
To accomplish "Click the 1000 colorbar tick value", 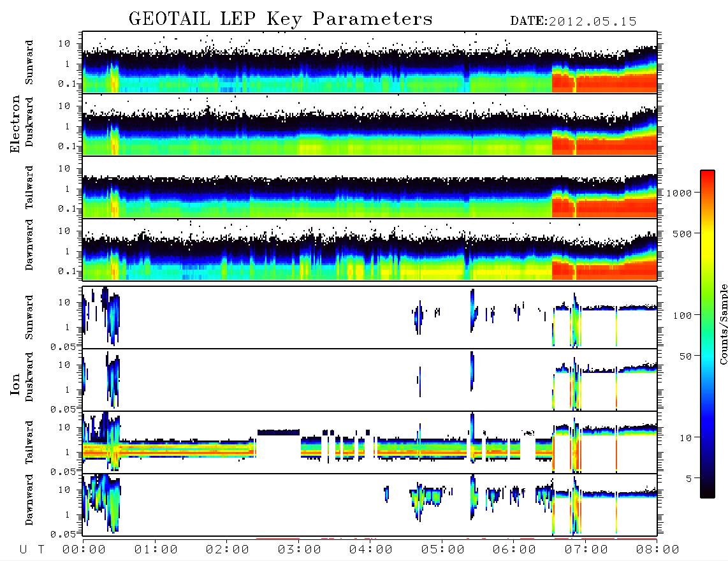I will (679, 193).
